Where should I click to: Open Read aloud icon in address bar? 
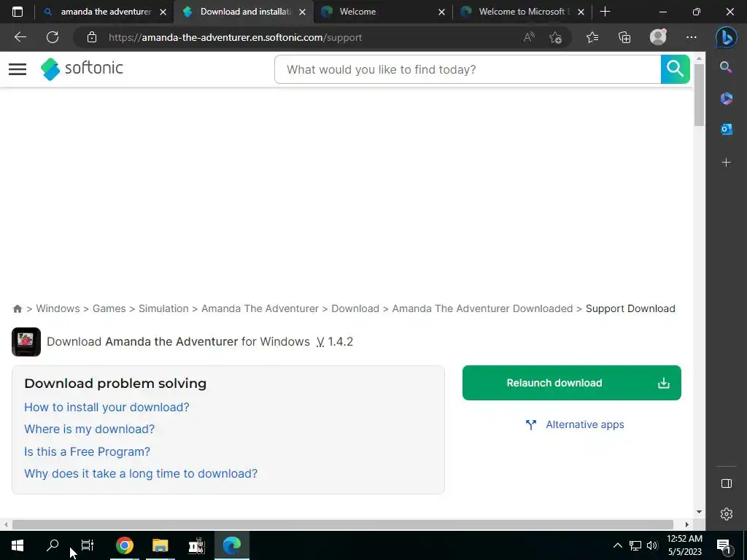pyautogui.click(x=529, y=37)
